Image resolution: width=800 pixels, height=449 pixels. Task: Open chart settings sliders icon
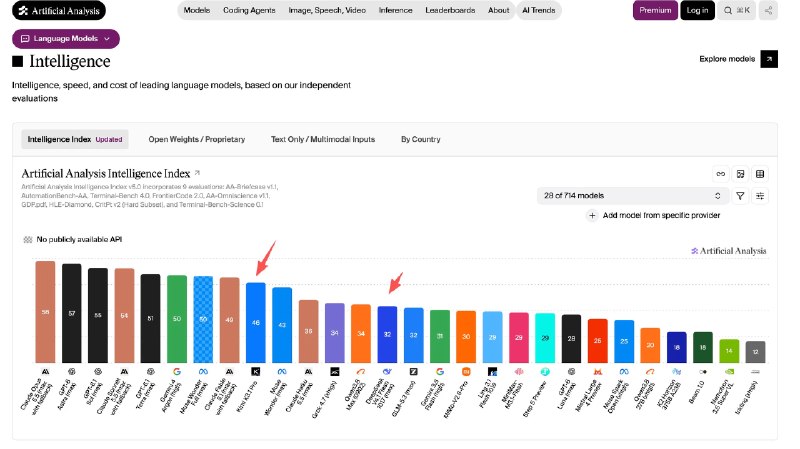(760, 196)
